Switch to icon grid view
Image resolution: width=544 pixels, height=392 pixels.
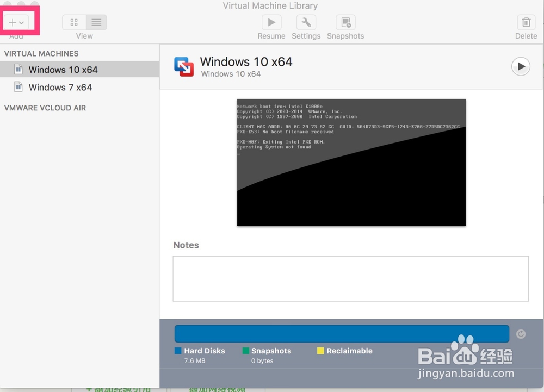pyautogui.click(x=74, y=22)
